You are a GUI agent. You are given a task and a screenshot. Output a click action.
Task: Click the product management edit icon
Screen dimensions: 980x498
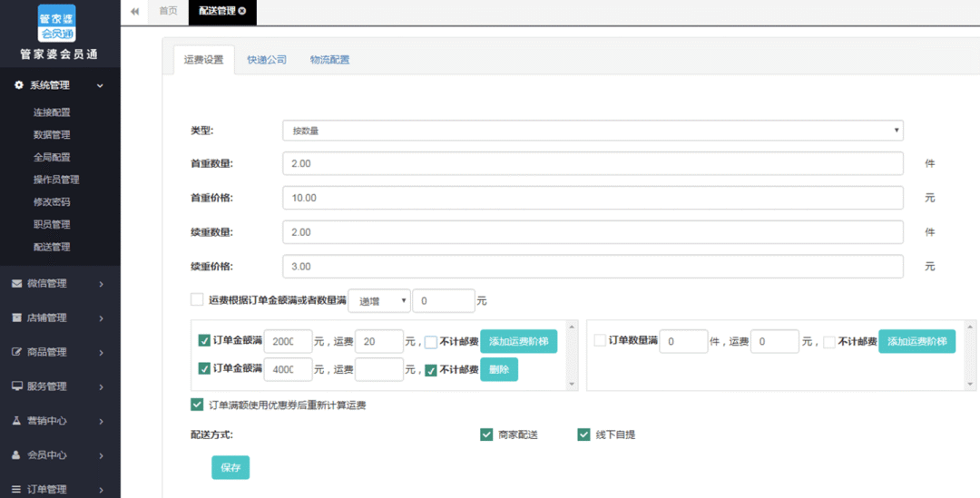point(17,352)
